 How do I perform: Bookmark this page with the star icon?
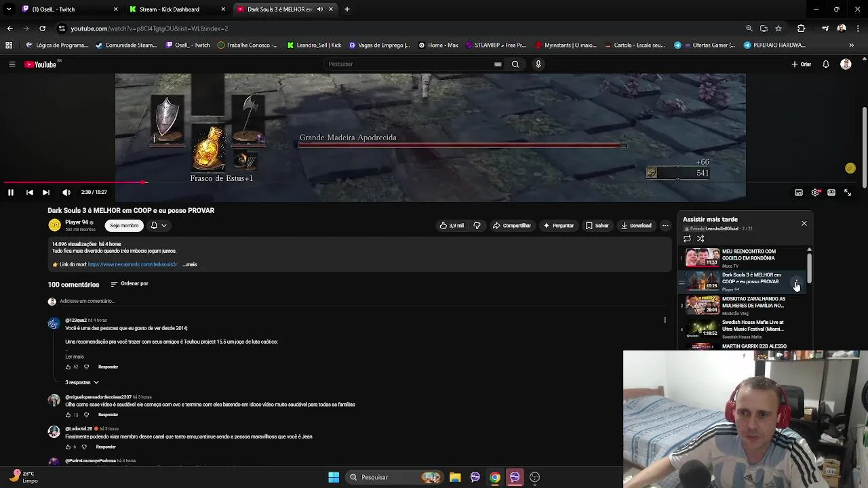(778, 28)
